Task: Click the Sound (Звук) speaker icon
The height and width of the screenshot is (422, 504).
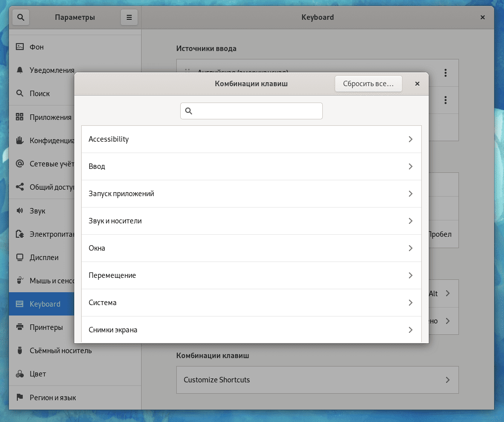Action: 20,211
